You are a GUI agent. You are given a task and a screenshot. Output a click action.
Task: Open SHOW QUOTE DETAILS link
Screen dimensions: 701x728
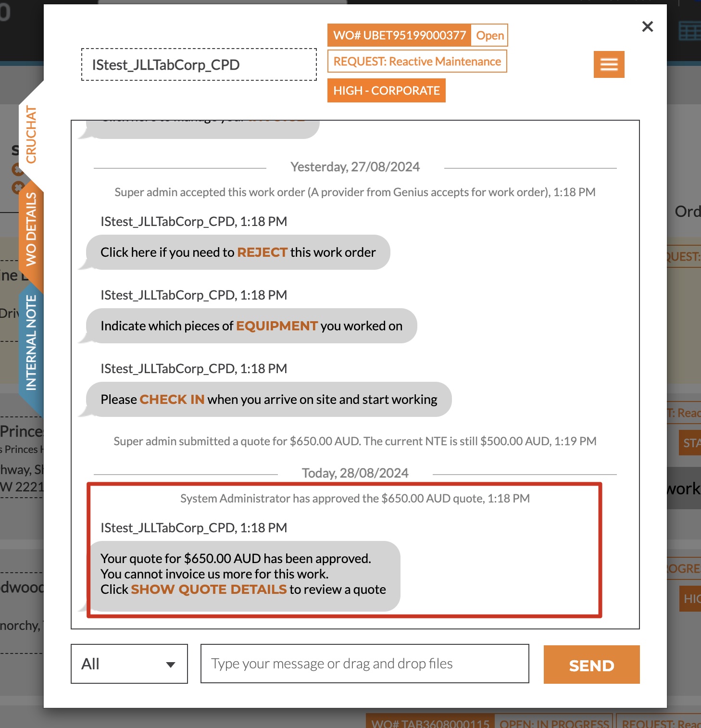point(209,590)
